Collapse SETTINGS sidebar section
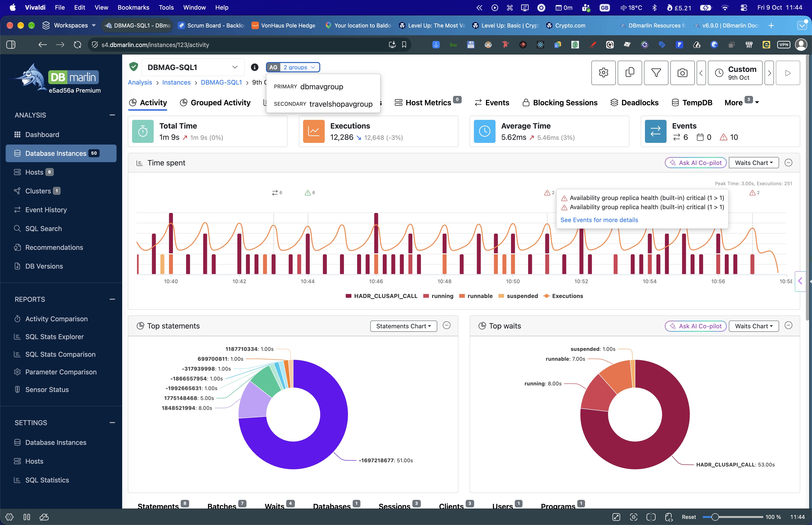This screenshot has width=812, height=525. [x=112, y=423]
